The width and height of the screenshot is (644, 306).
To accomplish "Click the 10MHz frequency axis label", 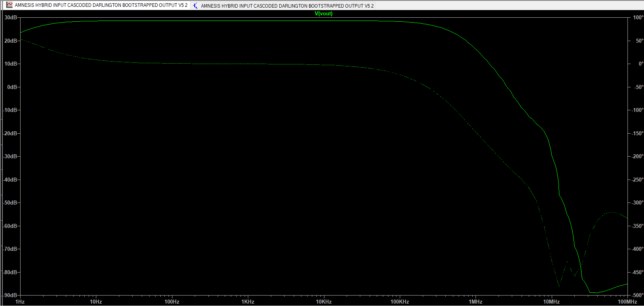I will click(x=551, y=302).
